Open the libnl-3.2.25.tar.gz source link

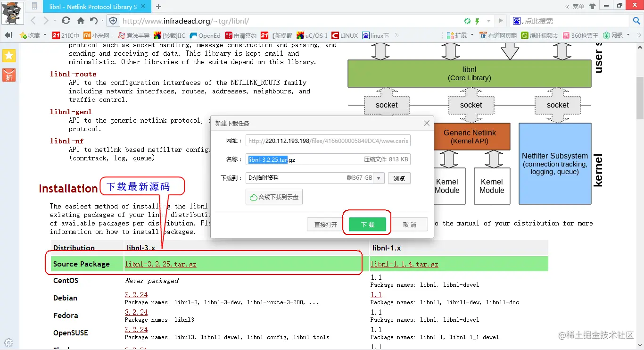[x=161, y=264]
